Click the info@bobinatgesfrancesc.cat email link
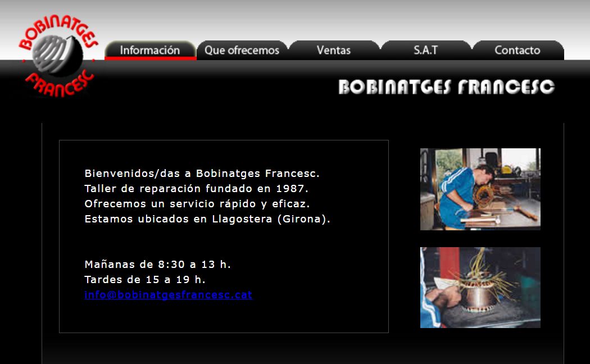Image resolution: width=590 pixels, height=364 pixels. click(x=168, y=295)
